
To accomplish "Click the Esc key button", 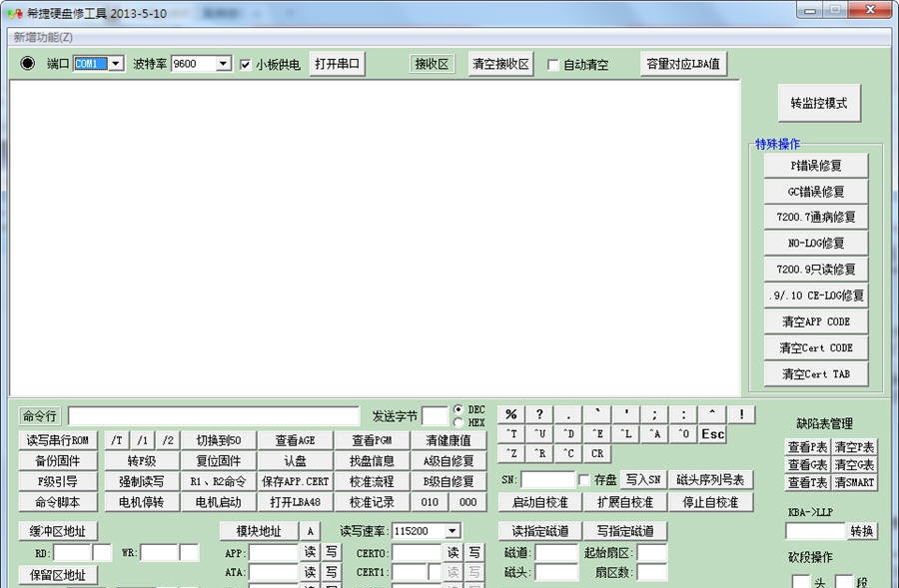I will point(712,434).
